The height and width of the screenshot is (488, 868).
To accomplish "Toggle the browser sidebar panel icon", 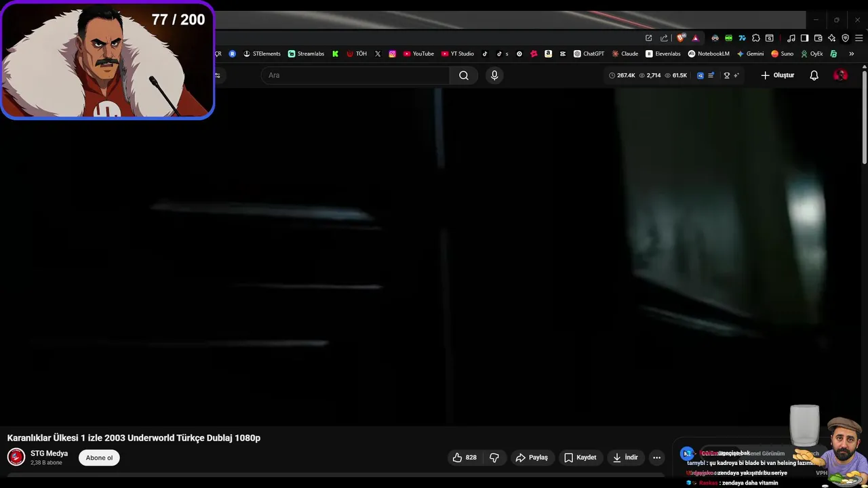I will [x=804, y=38].
